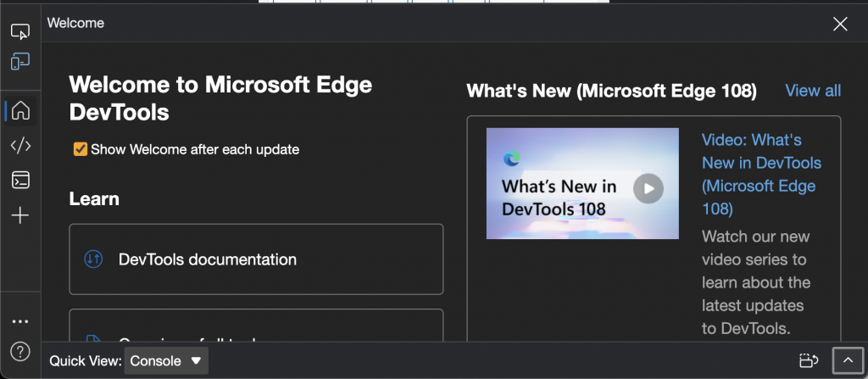
Task: Click the plus More tools icon
Action: click(x=20, y=215)
